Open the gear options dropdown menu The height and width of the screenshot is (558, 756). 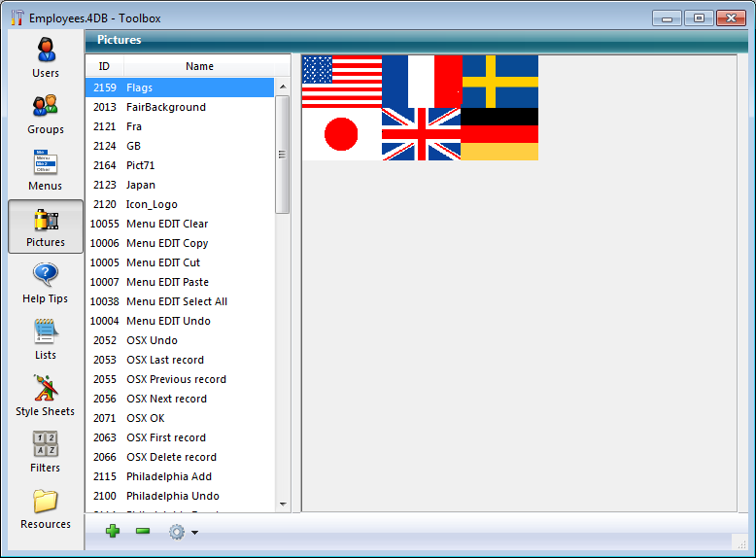tap(183, 532)
